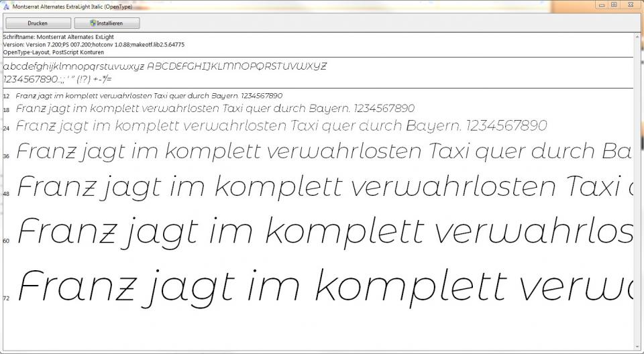Click the Version info text line
Screen dimensions: 644x354
pos(94,44)
